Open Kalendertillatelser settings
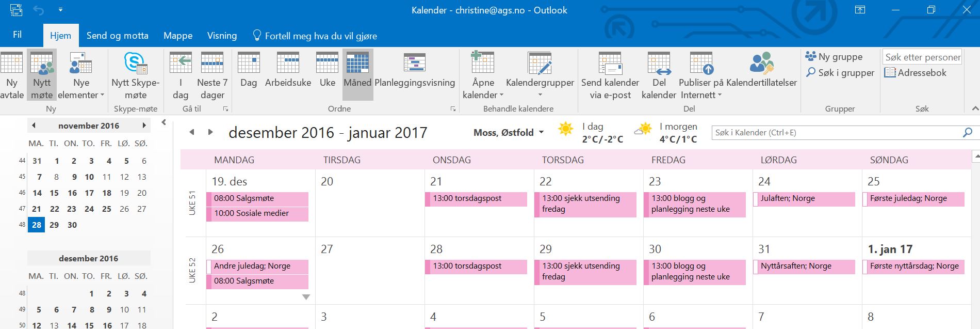Image resolution: width=980 pixels, height=329 pixels. [x=761, y=75]
